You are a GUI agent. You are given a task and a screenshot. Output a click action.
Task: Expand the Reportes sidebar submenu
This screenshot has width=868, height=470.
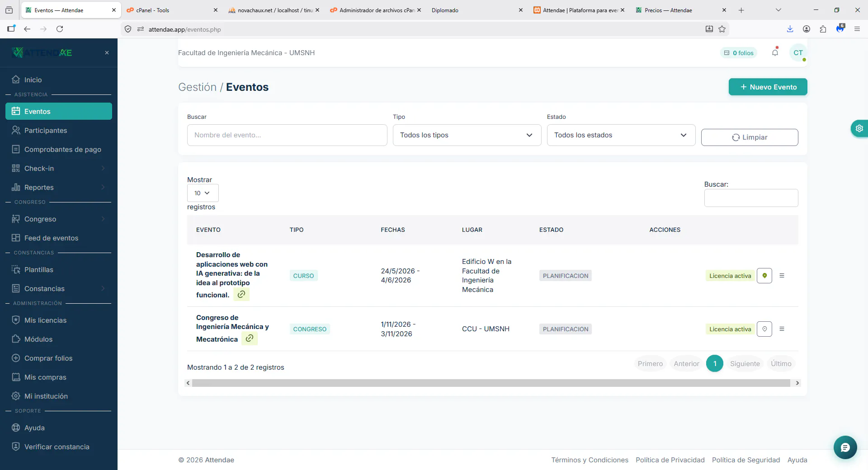[59, 188]
